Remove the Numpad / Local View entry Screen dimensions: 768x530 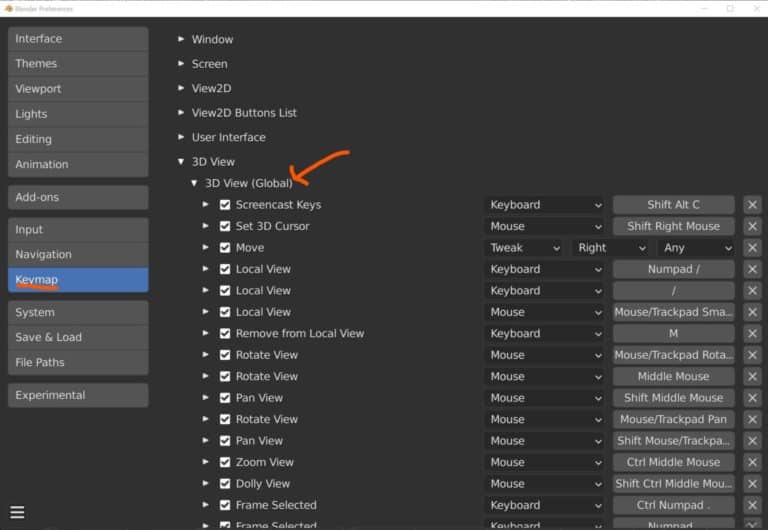tap(752, 269)
